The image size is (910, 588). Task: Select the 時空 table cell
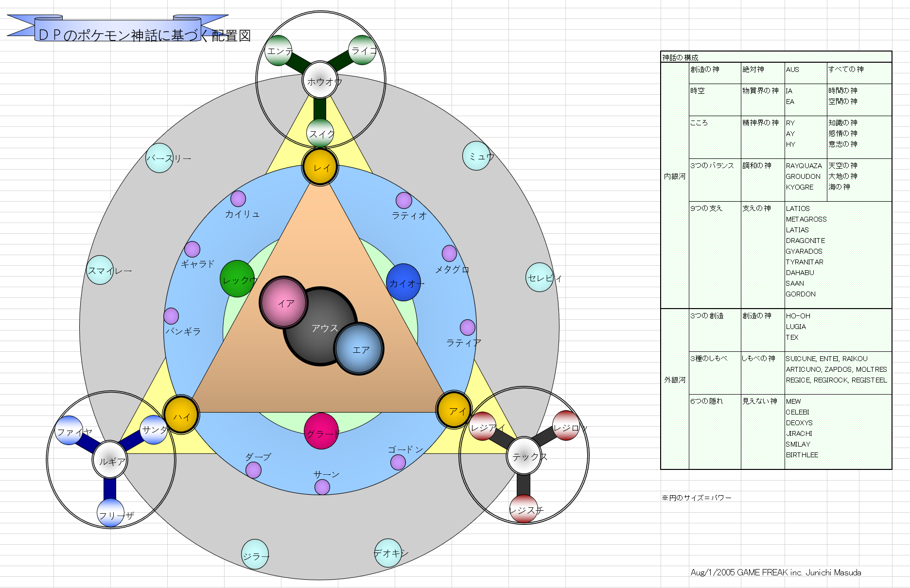[715, 100]
